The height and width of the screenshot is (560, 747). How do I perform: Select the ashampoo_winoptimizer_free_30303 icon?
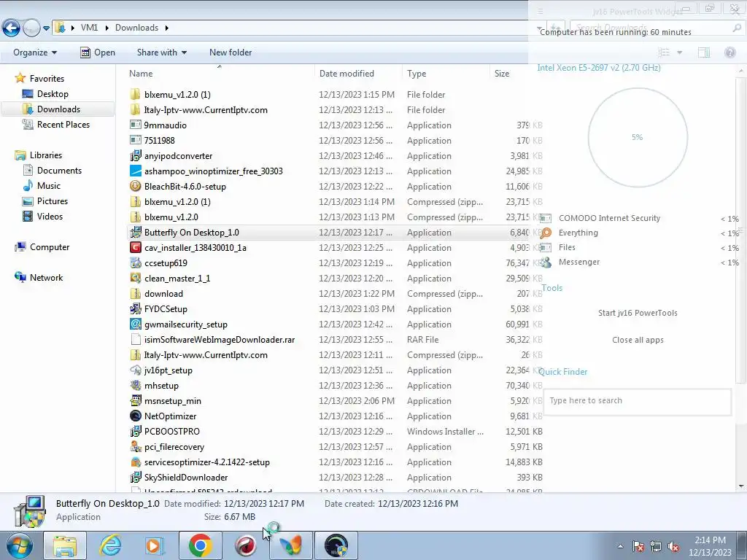(136, 171)
